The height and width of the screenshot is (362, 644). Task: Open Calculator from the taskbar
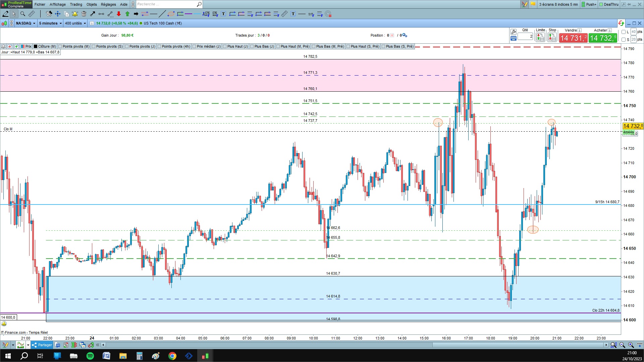click(x=140, y=356)
